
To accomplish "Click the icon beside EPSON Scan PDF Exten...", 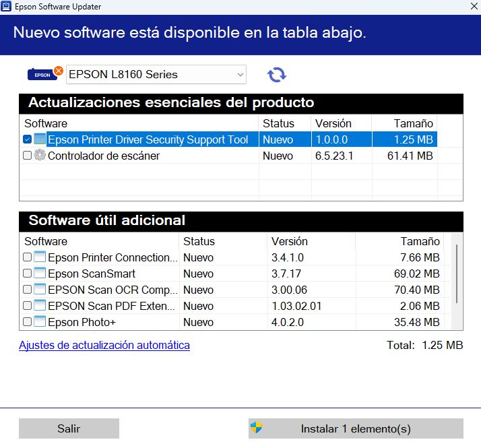I will [40, 305].
